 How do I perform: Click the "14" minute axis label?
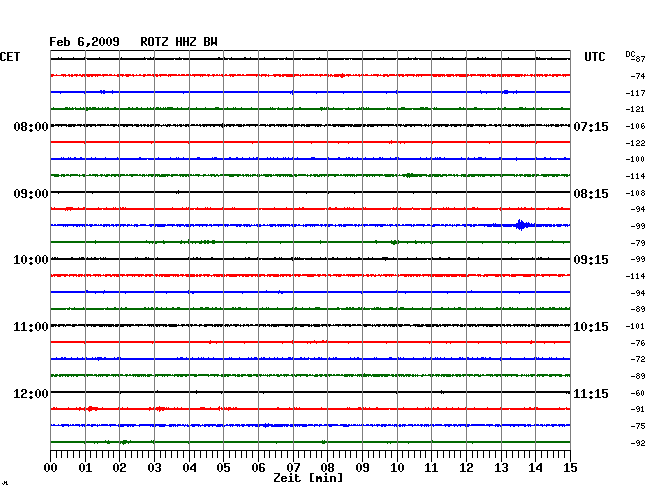[535, 468]
